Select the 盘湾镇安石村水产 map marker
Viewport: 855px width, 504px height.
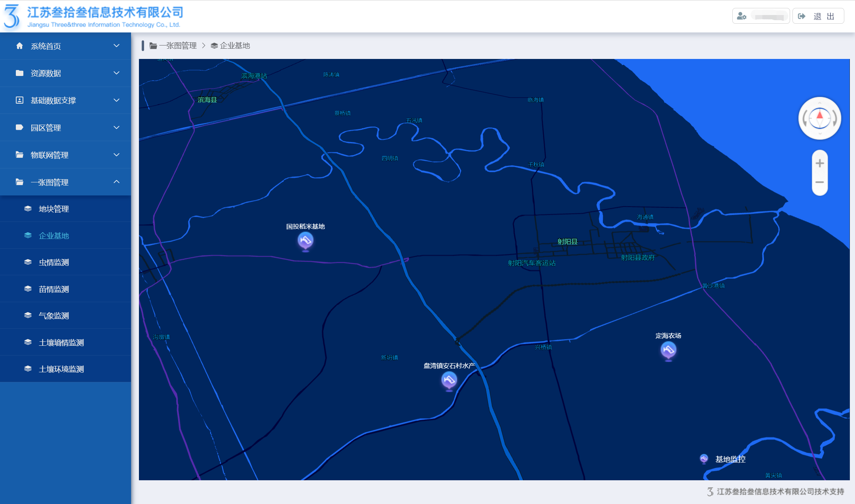click(x=449, y=380)
